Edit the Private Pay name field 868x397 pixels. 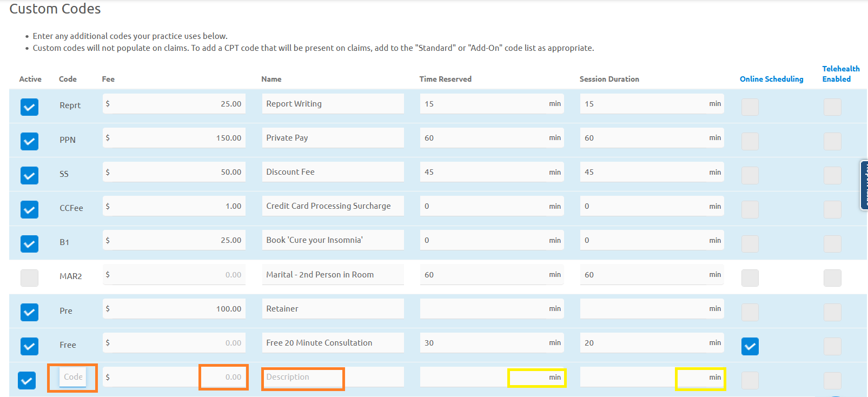[x=333, y=138]
